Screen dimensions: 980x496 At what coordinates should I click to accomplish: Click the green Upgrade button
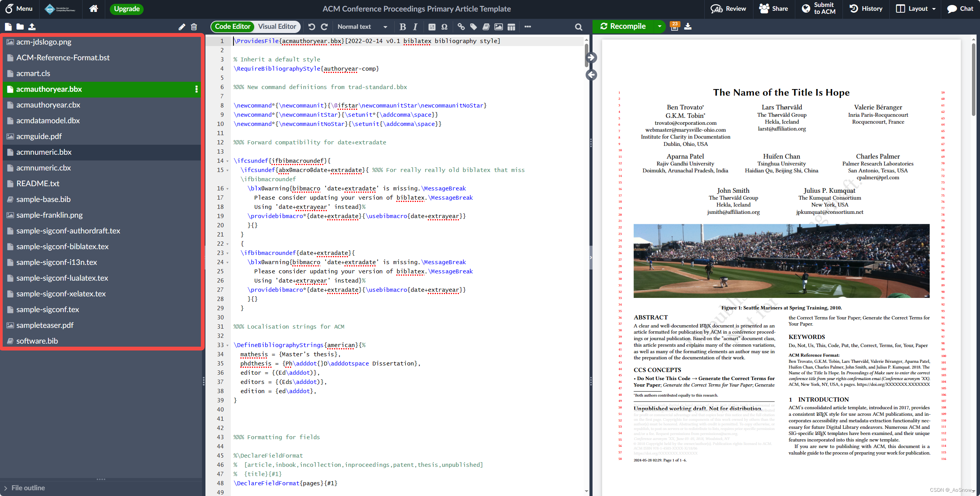coord(127,9)
